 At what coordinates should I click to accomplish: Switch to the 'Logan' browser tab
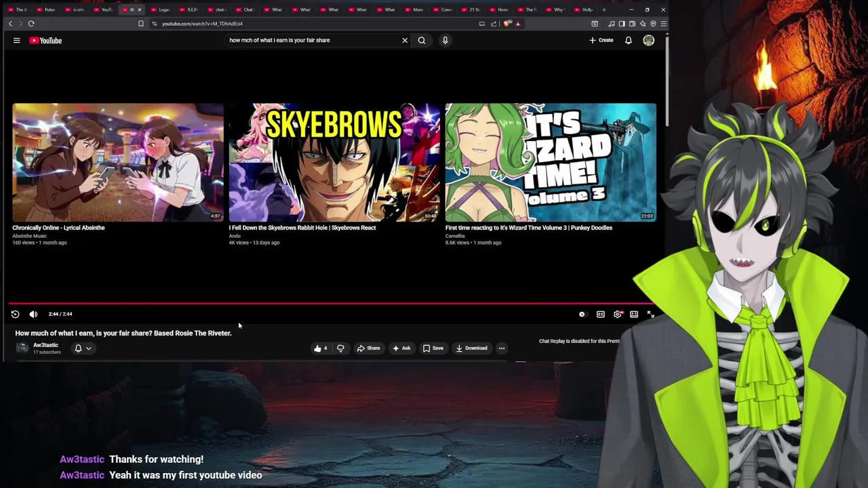(161, 9)
